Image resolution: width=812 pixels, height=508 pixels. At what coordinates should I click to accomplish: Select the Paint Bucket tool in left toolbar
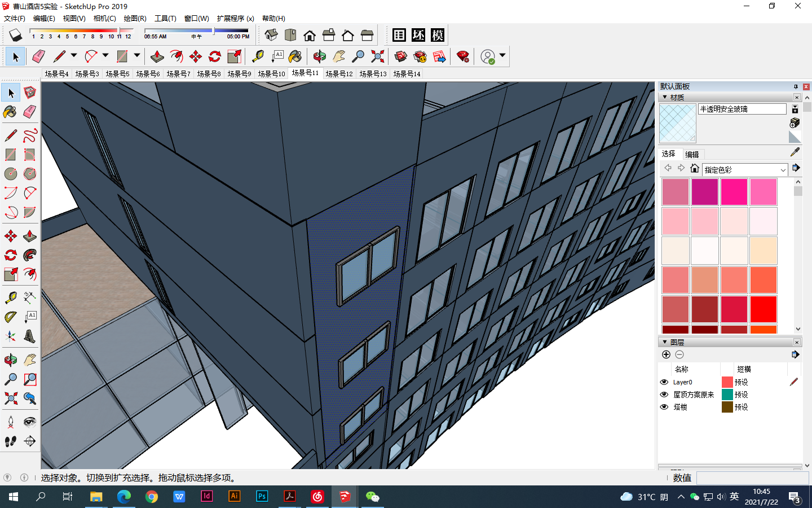10,112
